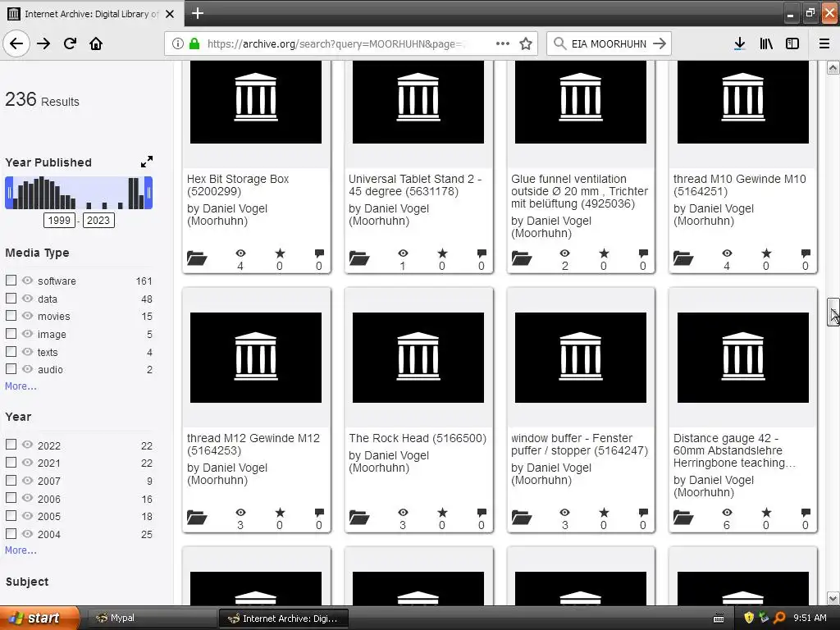Reload the current page
Screen dimensions: 840x630
coord(70,43)
